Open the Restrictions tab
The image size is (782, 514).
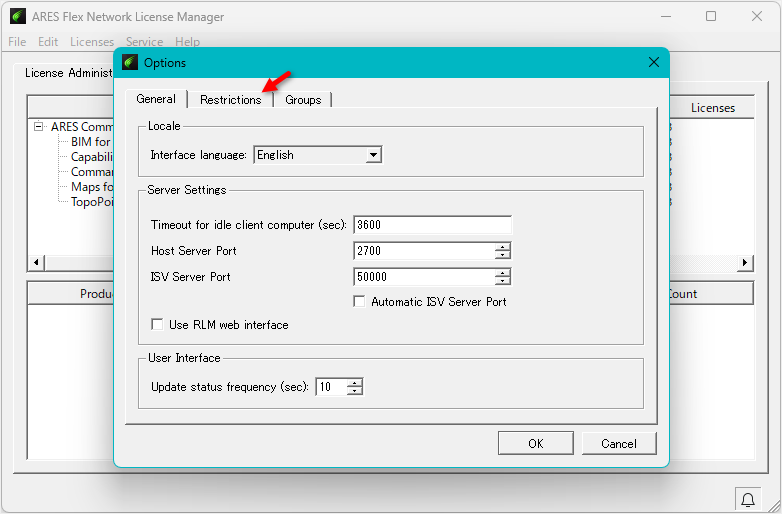point(230,100)
